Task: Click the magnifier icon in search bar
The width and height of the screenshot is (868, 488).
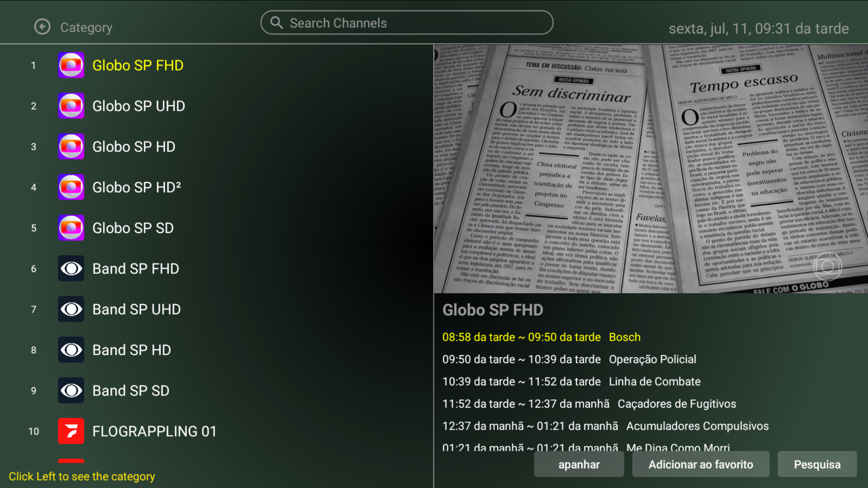Action: click(276, 23)
